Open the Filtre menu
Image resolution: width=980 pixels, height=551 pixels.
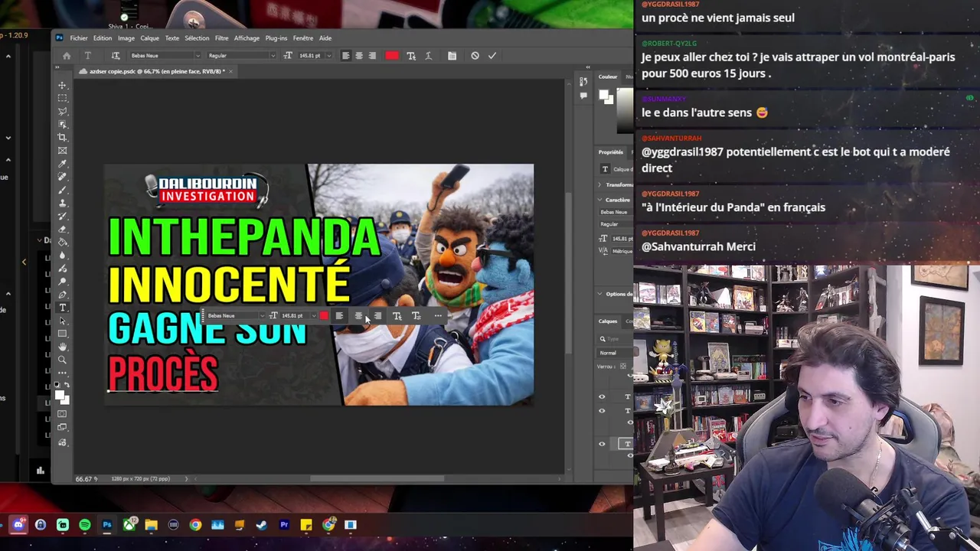click(221, 38)
